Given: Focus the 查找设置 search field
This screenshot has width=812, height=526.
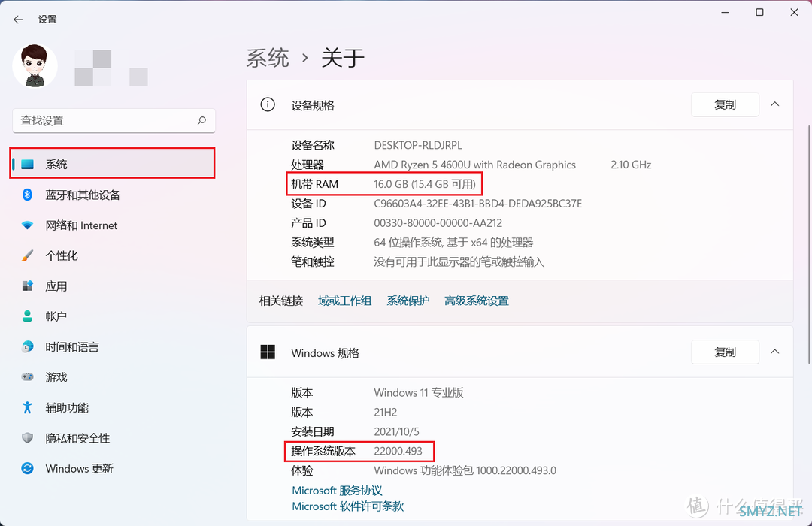Looking at the screenshot, I should tap(114, 121).
